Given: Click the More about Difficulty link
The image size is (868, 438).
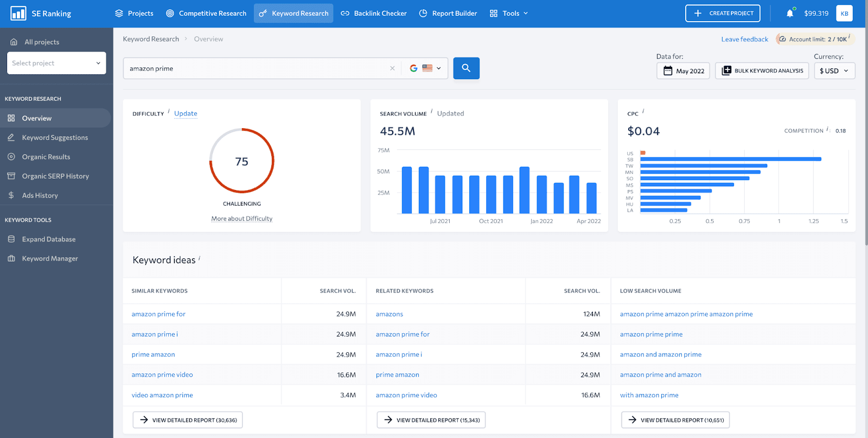Looking at the screenshot, I should pyautogui.click(x=242, y=219).
